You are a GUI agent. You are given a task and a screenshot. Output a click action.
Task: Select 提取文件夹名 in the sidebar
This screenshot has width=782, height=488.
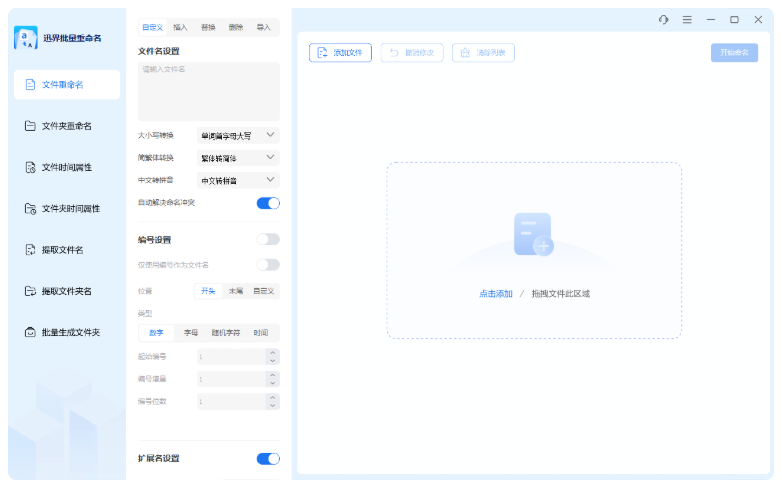point(66,291)
